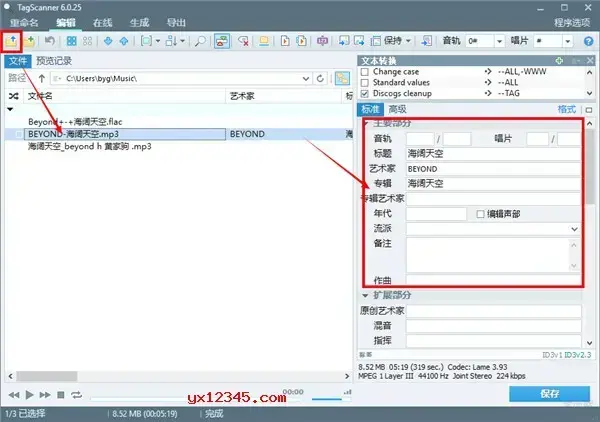600x422 pixels.
Task: Select file 海阔天空_beyond h 黄家驹 .mp3
Action: coord(90,147)
